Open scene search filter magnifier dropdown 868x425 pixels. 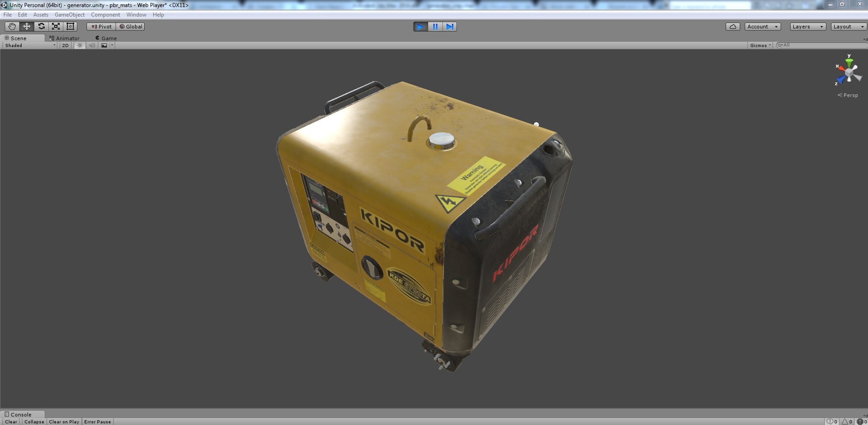click(780, 45)
